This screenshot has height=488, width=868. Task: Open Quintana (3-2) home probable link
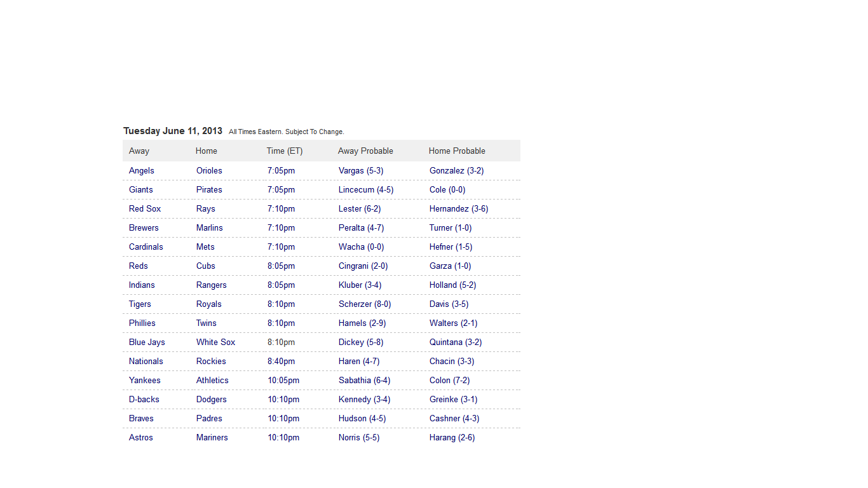tap(456, 342)
